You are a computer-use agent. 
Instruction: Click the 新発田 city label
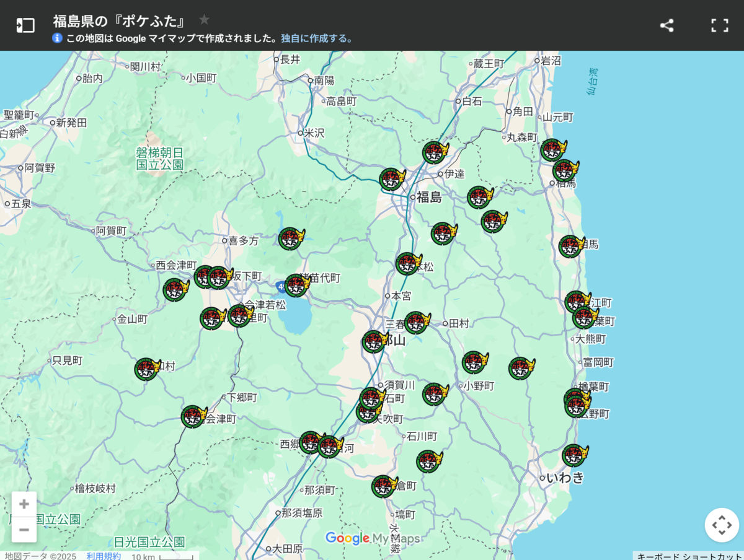tap(71, 123)
